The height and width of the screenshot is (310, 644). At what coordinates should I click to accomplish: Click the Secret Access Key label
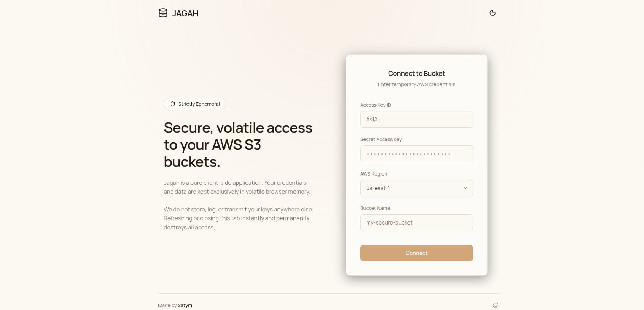pos(381,139)
